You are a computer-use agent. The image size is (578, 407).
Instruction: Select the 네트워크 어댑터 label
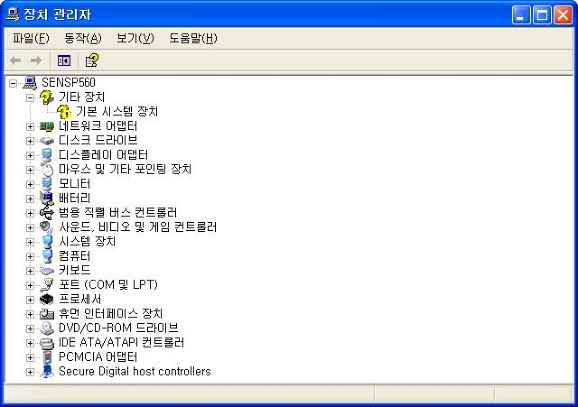98,126
